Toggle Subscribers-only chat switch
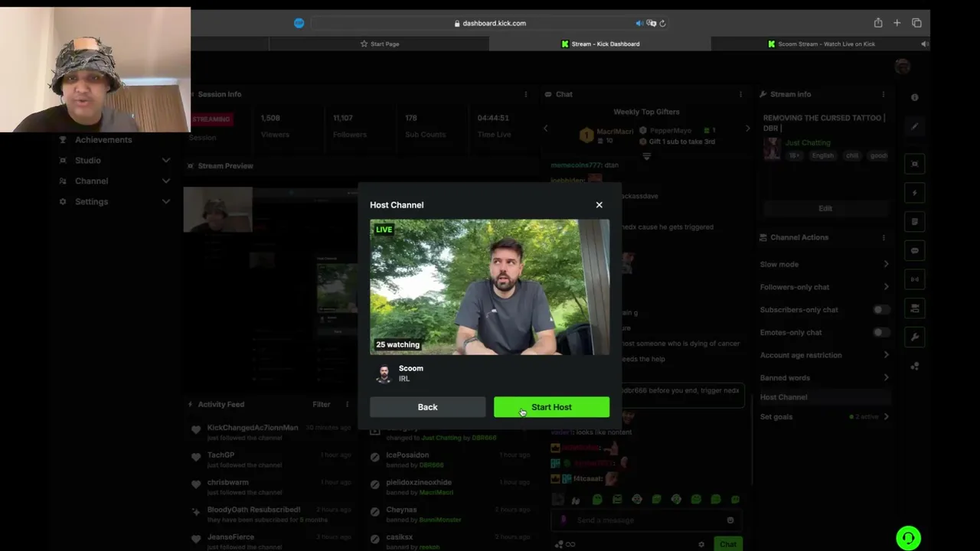The image size is (980, 551). pos(882,310)
